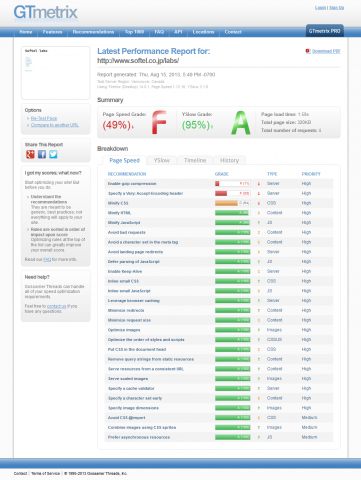Click the tested URL http://www.softel.co.jp/labs/
Image resolution: width=361 pixels, height=480 pixels.
138,61
